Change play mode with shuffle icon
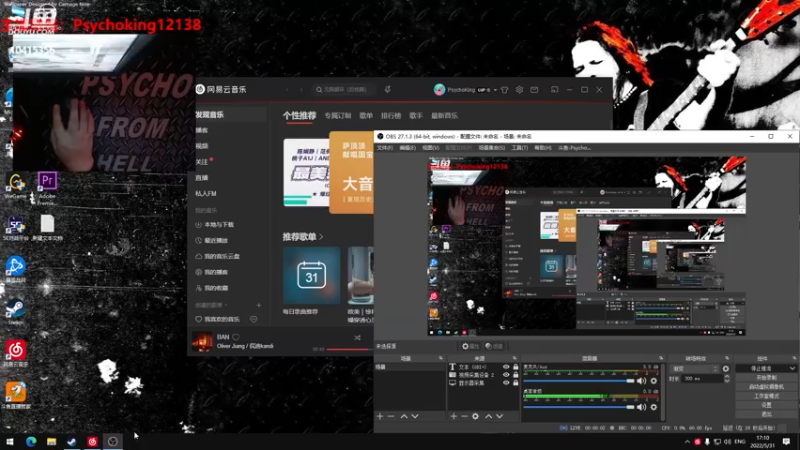The image size is (800, 450). (357, 338)
